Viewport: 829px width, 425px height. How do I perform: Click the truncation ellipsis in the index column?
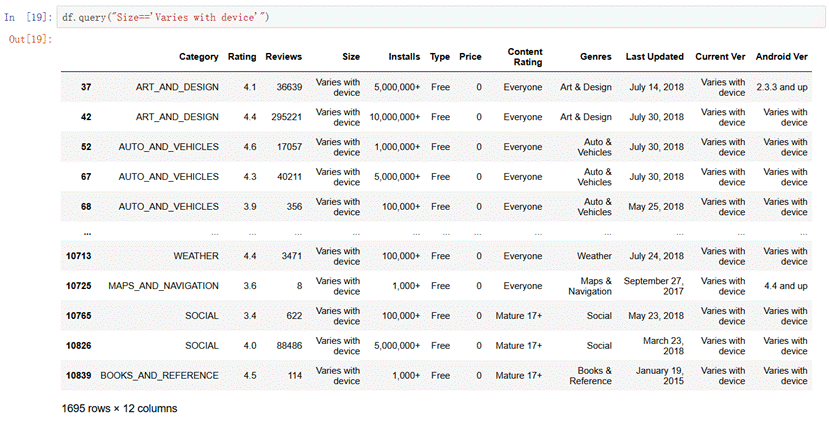tap(87, 233)
